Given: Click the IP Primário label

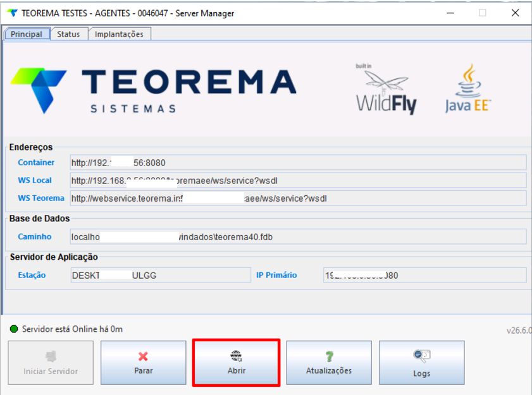Looking at the screenshot, I should (x=276, y=275).
